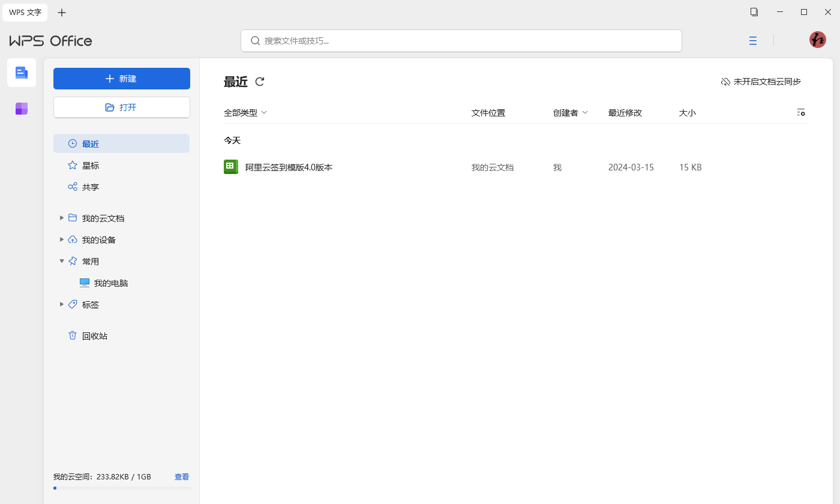Screen dimensions: 840x504
Task: Click the 2024-03-15 date cell
Action: (x=631, y=167)
